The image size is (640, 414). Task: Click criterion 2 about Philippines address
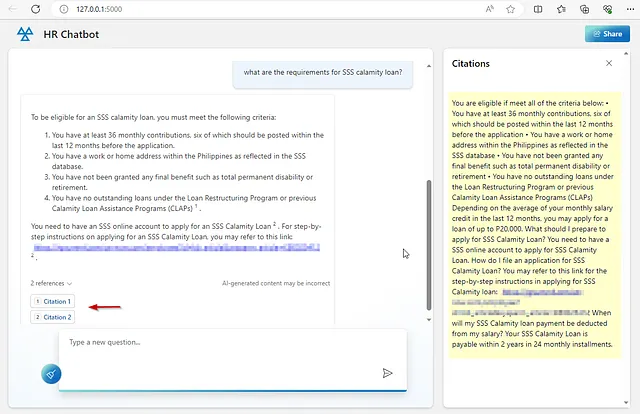click(179, 161)
